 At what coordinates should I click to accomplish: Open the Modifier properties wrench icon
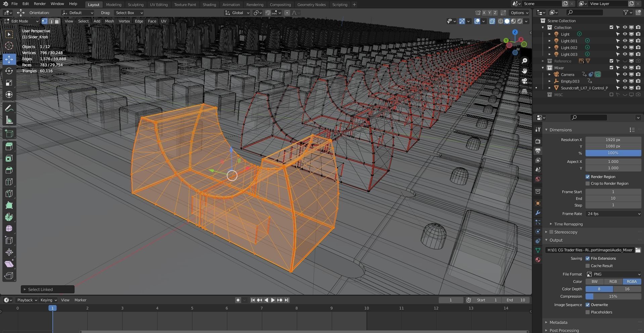[x=538, y=213]
